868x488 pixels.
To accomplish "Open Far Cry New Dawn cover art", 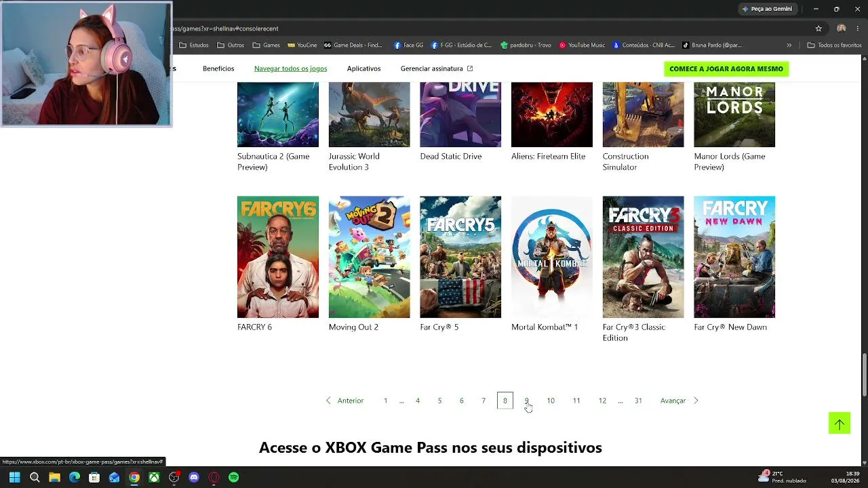I will [x=734, y=257].
